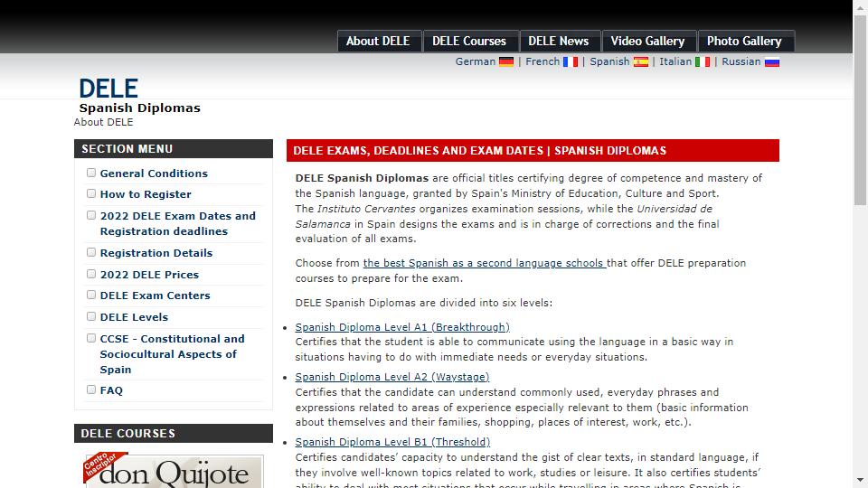The width and height of the screenshot is (868, 488).
Task: Click the checkbox icon beside General Conditions
Action: (x=91, y=173)
